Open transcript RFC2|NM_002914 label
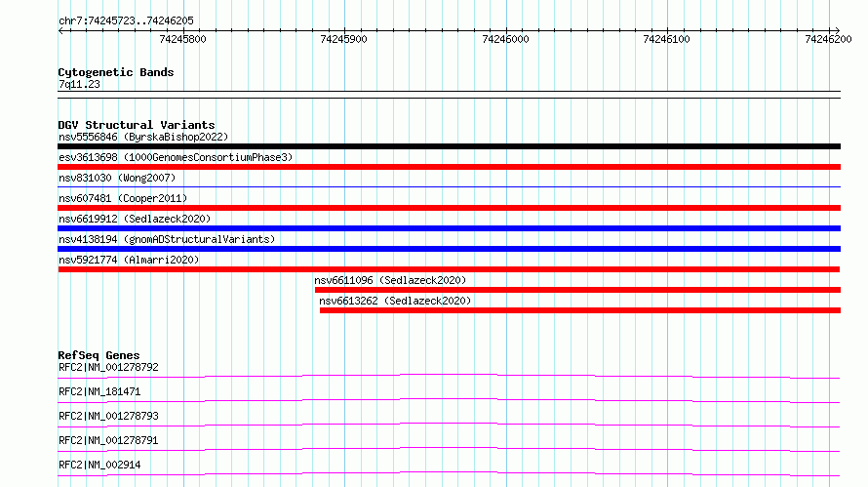868x487 pixels. coord(99,465)
